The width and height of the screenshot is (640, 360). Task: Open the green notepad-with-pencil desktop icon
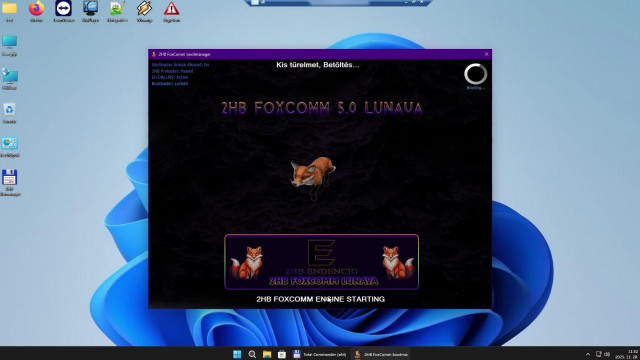pos(117,8)
